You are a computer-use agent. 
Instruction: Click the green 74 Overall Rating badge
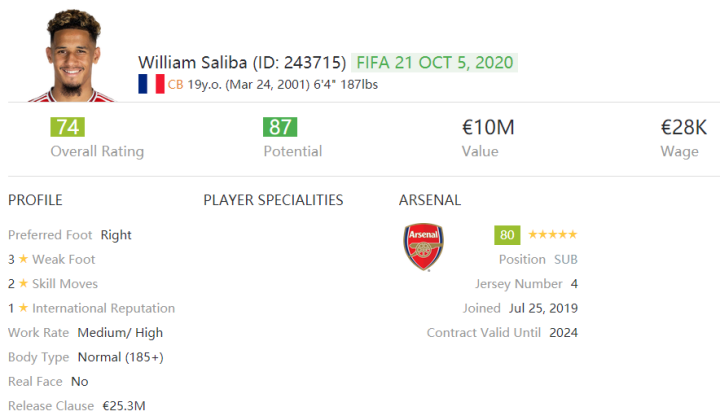pyautogui.click(x=67, y=127)
